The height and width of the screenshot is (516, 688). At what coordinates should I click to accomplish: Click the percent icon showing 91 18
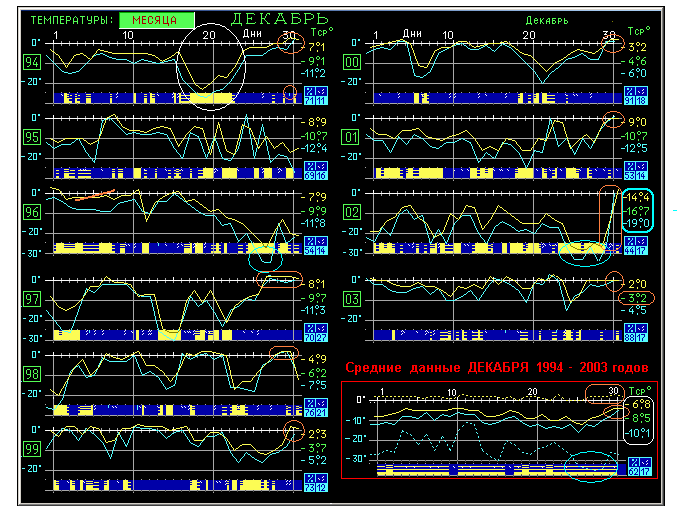635,98
